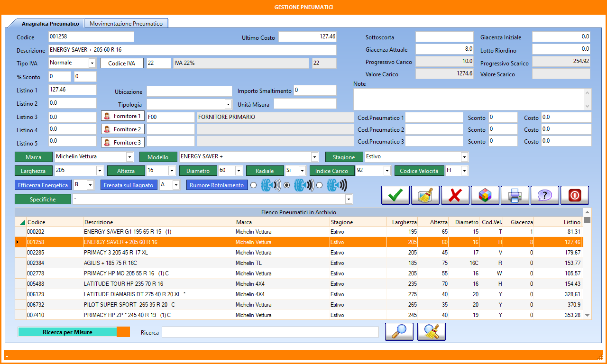Click the three-wave tire noise icon
The image size is (607, 364).
point(337,185)
